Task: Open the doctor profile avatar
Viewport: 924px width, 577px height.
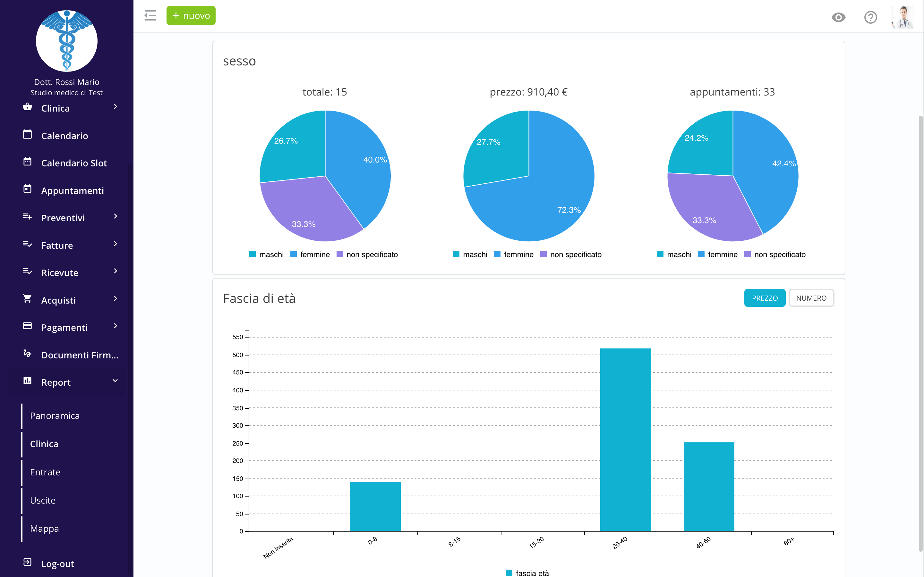Action: tap(903, 17)
